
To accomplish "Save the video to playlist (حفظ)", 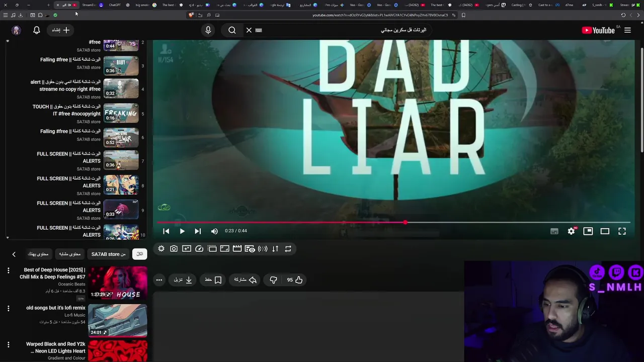I will point(213,280).
